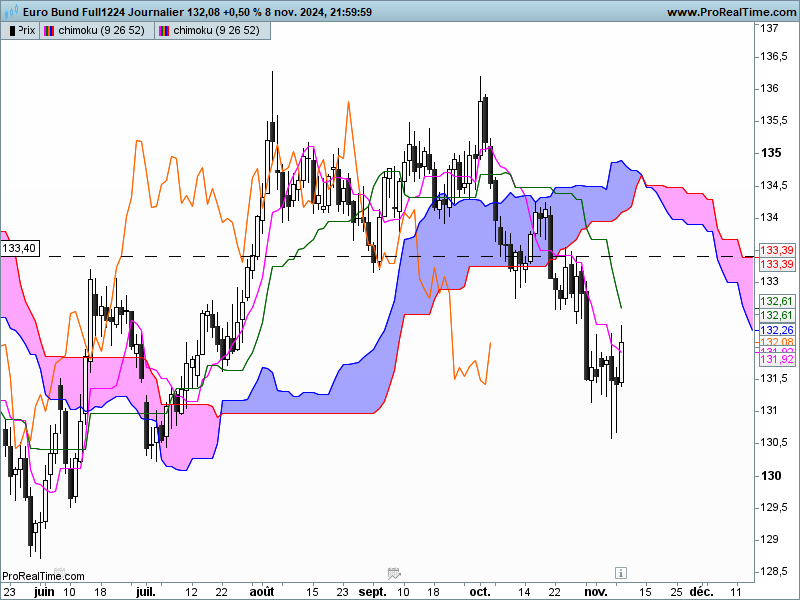Select the blue 132,26 axis label
800x600 pixels.
[x=777, y=330]
